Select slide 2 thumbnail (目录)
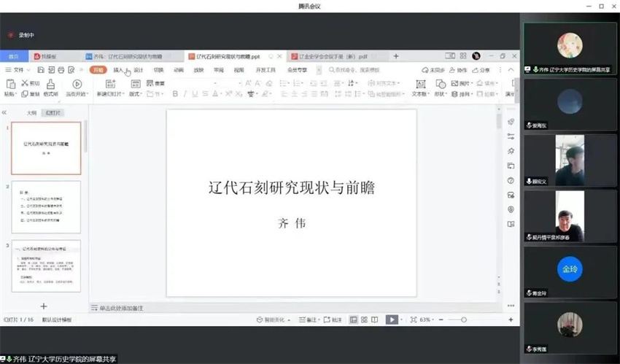The image size is (620, 364). (46, 207)
